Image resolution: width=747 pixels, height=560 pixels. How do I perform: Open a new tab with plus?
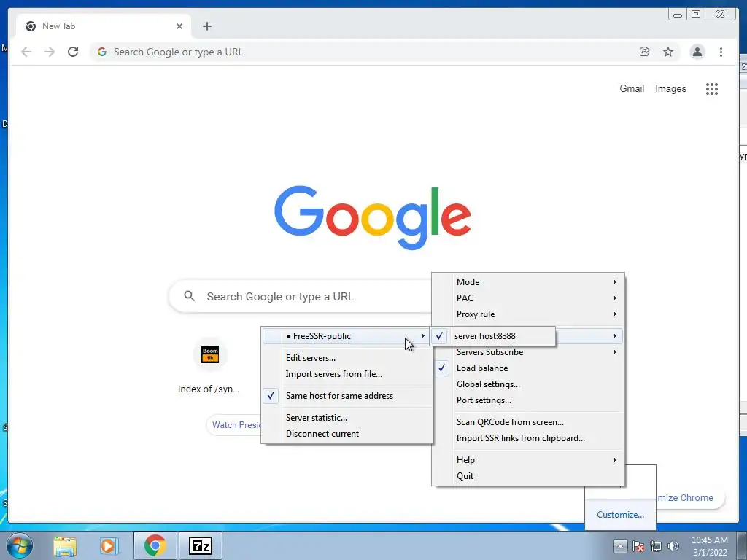pos(206,26)
